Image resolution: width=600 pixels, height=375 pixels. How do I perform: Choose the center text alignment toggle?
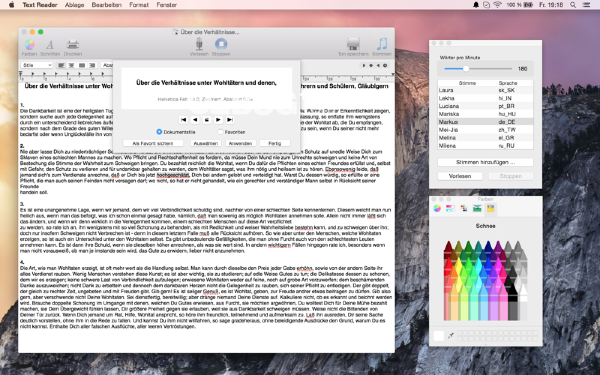click(71, 65)
